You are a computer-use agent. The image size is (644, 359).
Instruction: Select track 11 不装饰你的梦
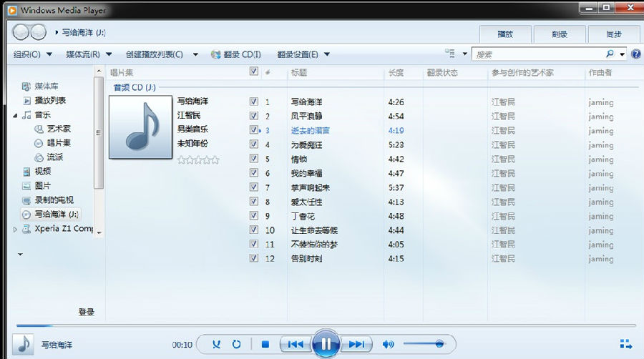(x=314, y=245)
